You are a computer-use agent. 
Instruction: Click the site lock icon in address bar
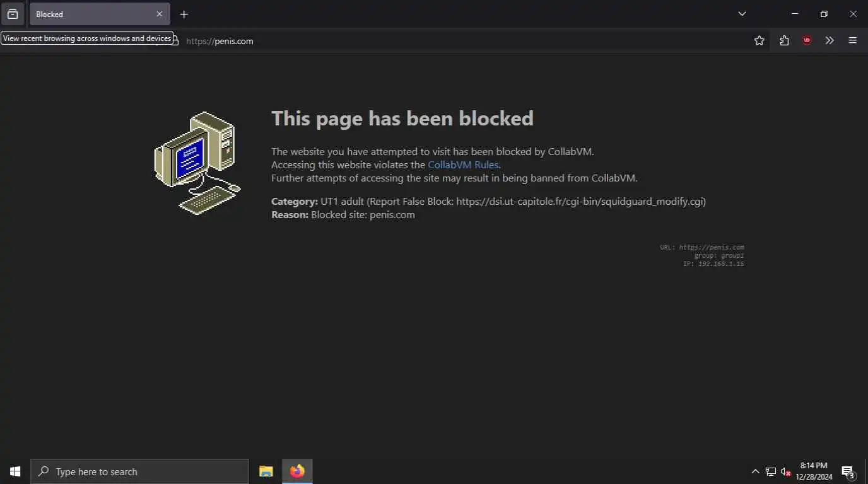[175, 41]
